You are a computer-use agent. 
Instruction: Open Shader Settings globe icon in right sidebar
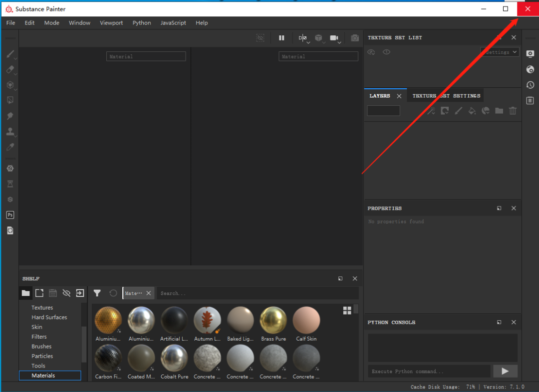pyautogui.click(x=530, y=69)
